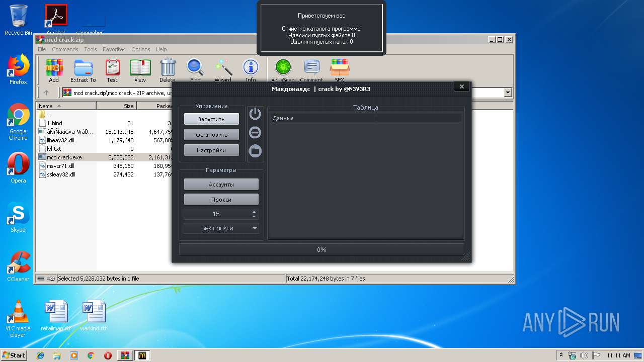The height and width of the screenshot is (362, 644).
Task: Click the View toolbar icon in WinRAR
Action: pos(140,71)
